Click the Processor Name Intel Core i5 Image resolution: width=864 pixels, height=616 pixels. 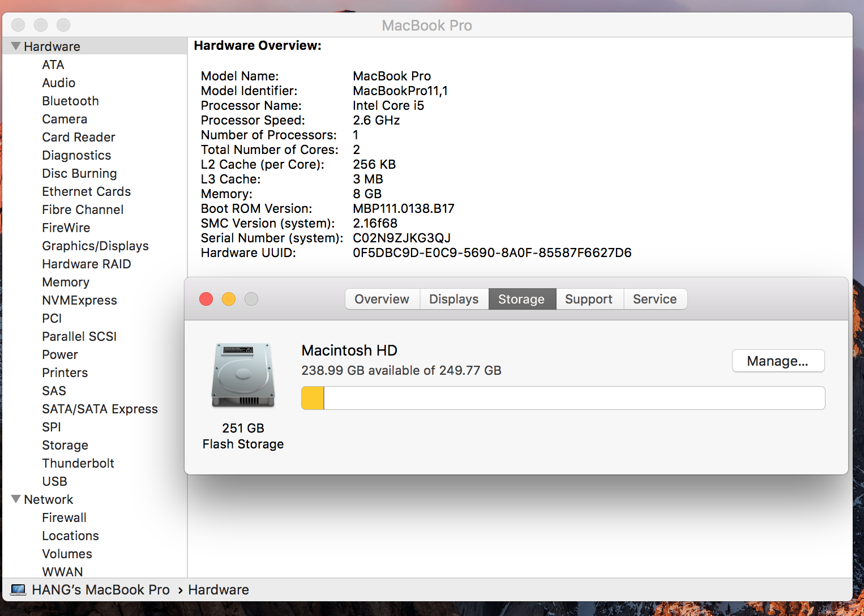tap(388, 105)
